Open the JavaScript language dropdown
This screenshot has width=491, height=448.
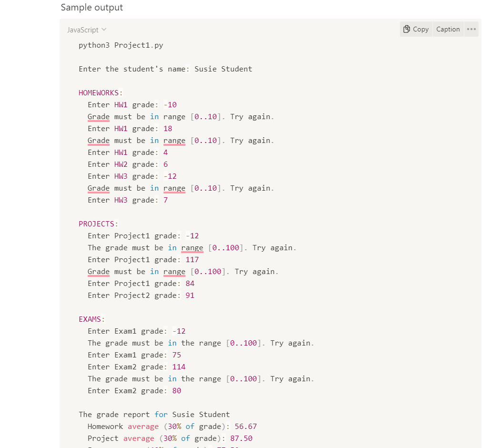point(87,30)
